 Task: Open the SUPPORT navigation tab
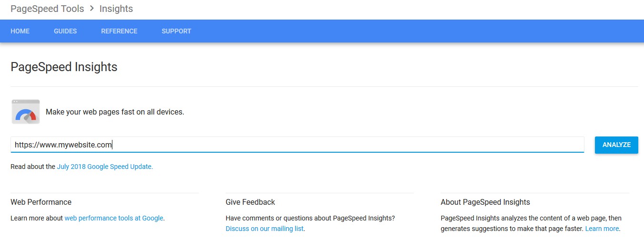(176, 31)
